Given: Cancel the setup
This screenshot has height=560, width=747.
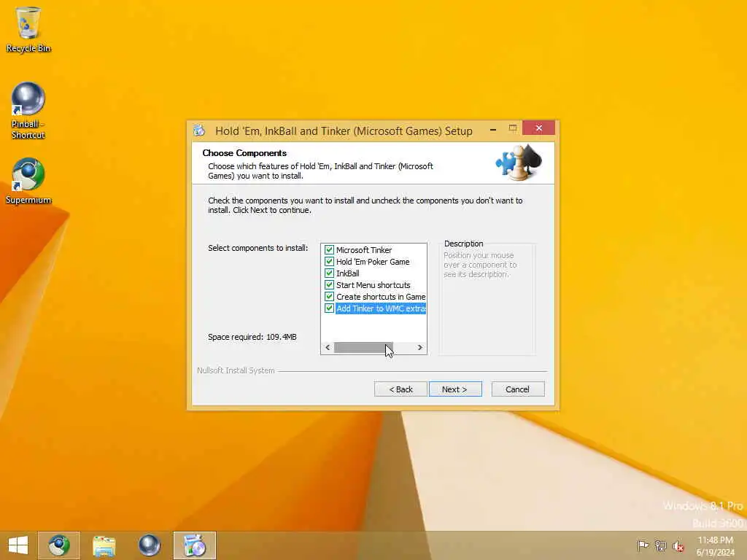Looking at the screenshot, I should (517, 389).
